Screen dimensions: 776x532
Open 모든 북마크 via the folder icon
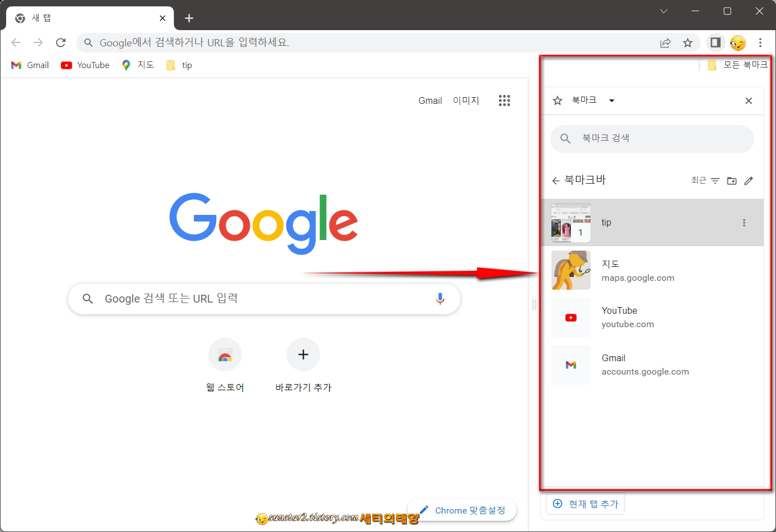point(712,65)
